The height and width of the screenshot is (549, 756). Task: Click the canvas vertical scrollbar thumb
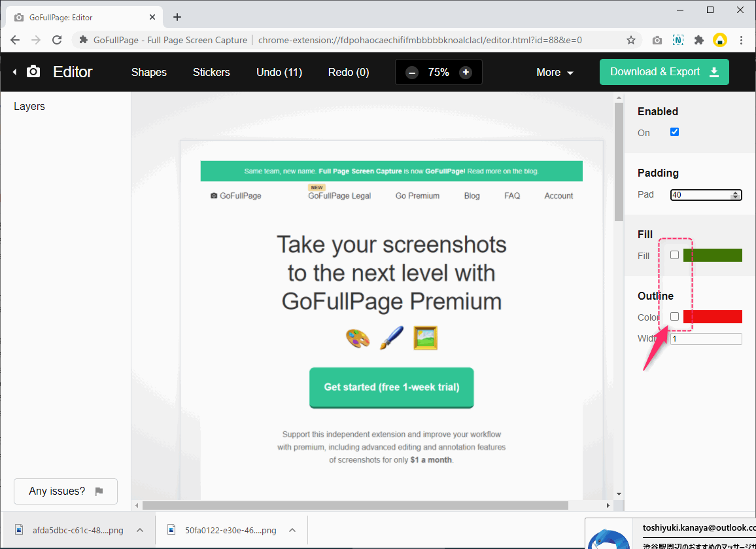pyautogui.click(x=619, y=162)
